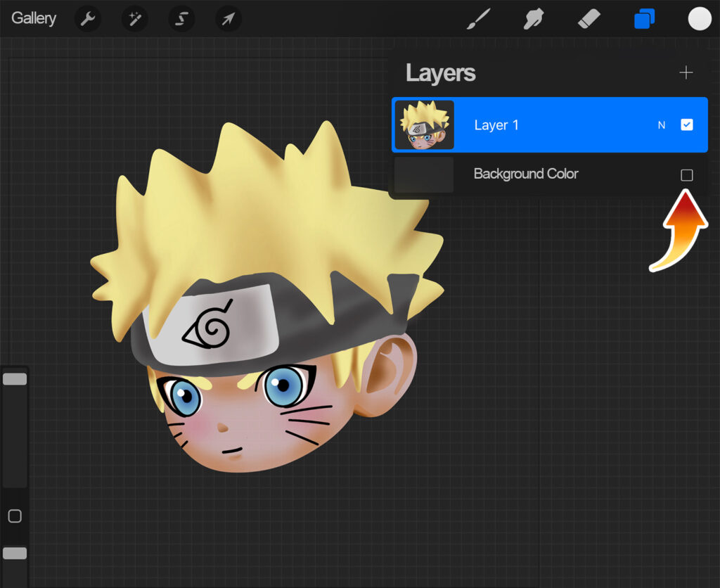
Task: Click the Layer 1 thumbnail
Action: coord(424,125)
